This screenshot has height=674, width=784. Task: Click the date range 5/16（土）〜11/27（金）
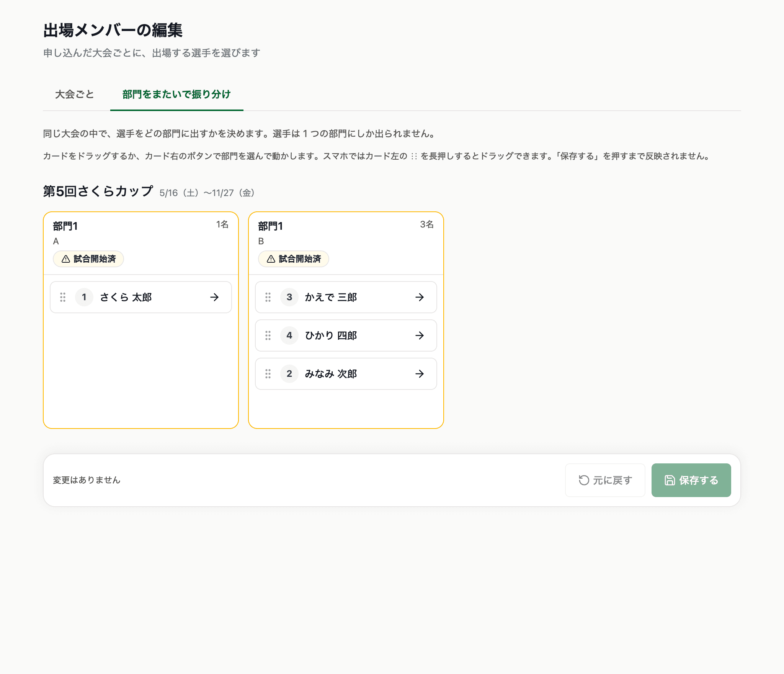[x=207, y=193]
